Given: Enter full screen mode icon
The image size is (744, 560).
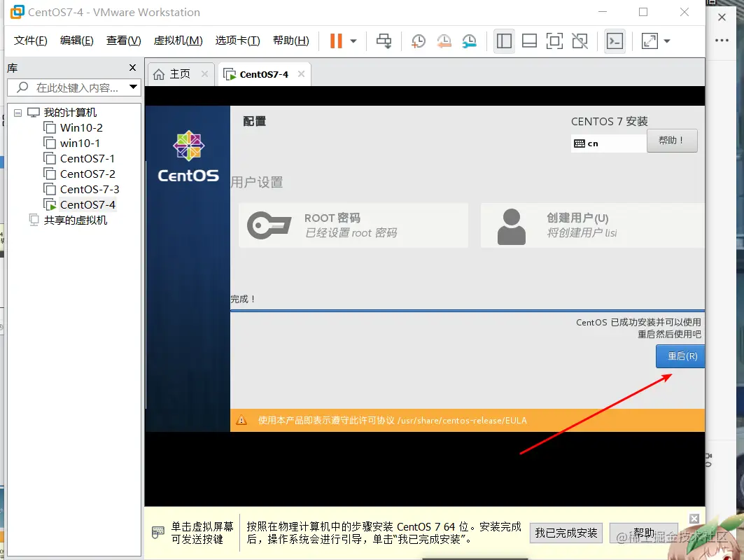Looking at the screenshot, I should [555, 41].
